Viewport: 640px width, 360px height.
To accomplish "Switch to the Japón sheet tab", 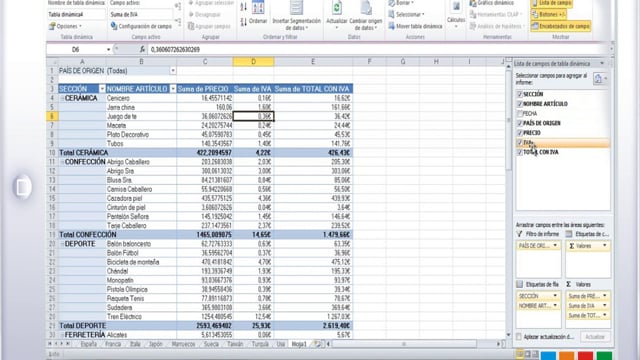I will click(x=156, y=344).
